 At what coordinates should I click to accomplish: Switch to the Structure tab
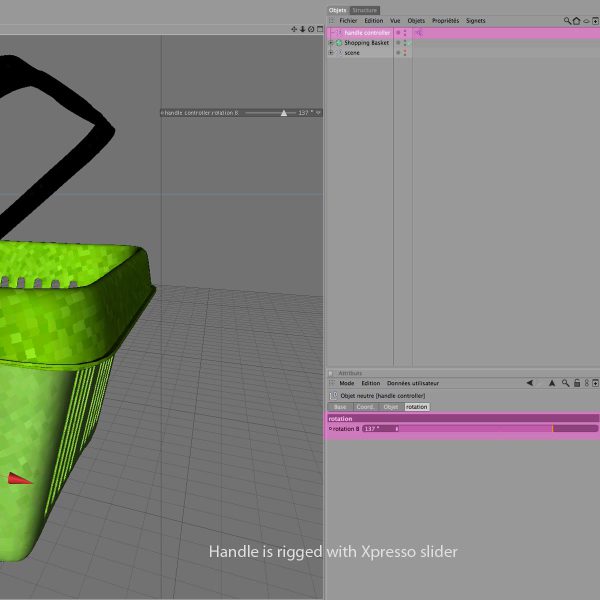(x=365, y=10)
